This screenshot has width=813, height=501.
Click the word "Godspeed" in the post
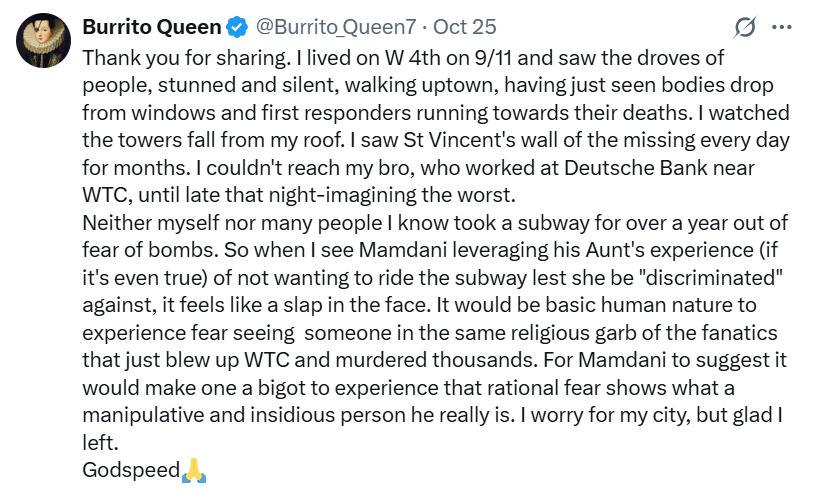130,469
